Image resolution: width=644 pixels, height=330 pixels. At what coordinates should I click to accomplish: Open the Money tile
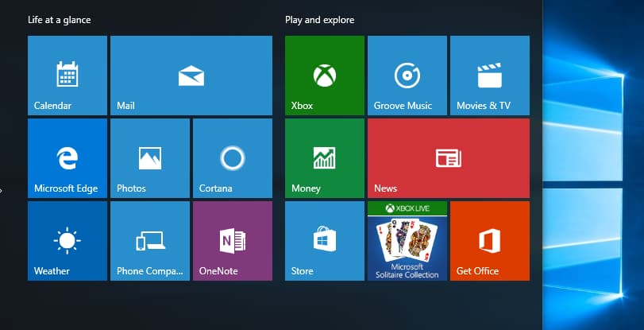pos(325,158)
